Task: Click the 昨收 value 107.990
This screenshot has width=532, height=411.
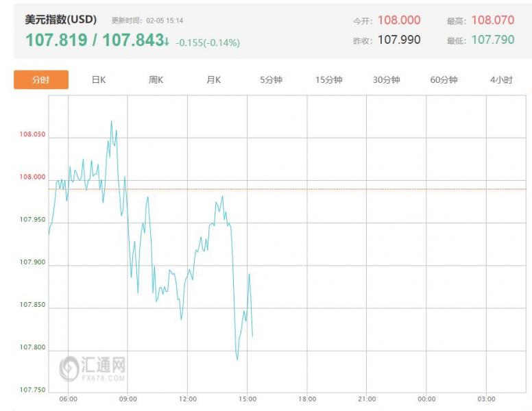Action: 399,40
